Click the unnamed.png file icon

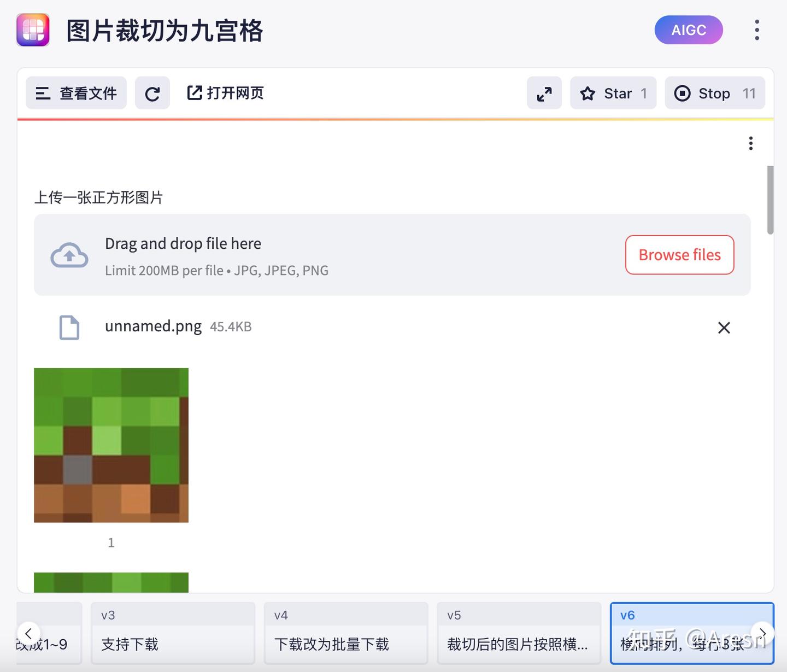tap(69, 327)
